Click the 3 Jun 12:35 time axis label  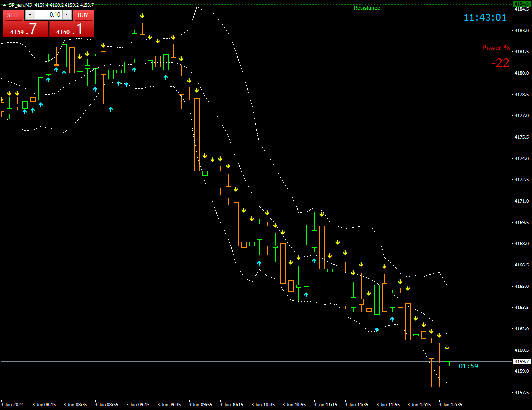[x=451, y=405]
